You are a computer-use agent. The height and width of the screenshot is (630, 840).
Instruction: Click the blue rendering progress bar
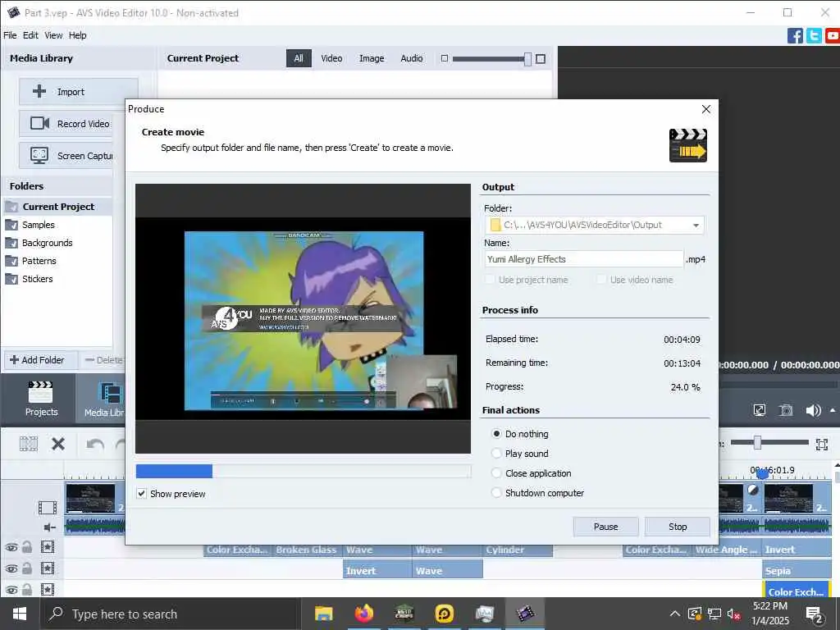174,471
